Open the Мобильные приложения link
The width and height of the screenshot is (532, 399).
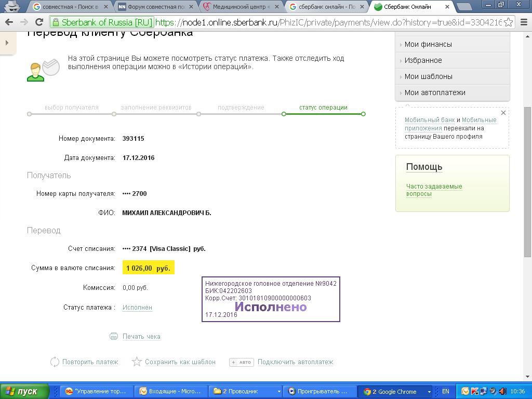click(450, 124)
